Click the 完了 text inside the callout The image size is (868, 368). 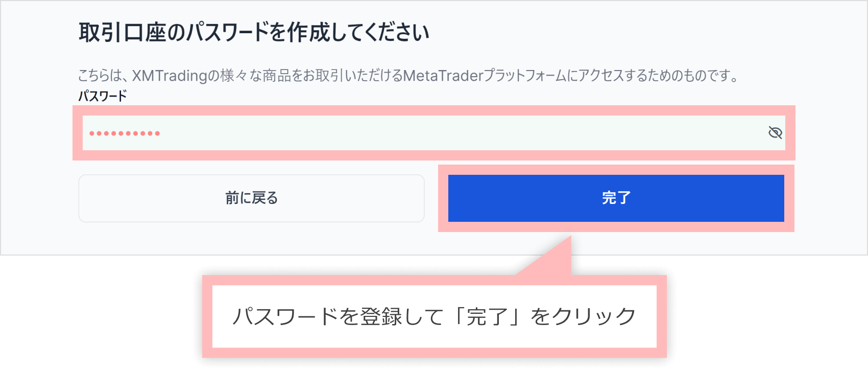click(x=487, y=316)
